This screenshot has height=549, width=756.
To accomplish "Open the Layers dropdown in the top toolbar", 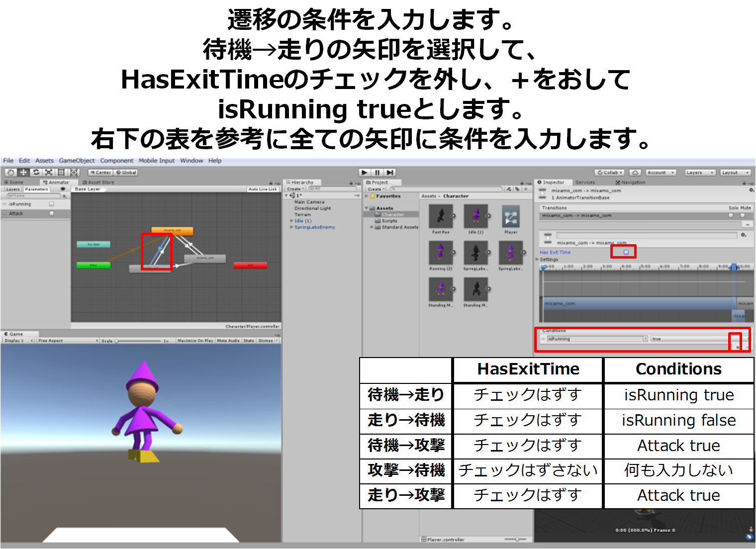I will [700, 173].
